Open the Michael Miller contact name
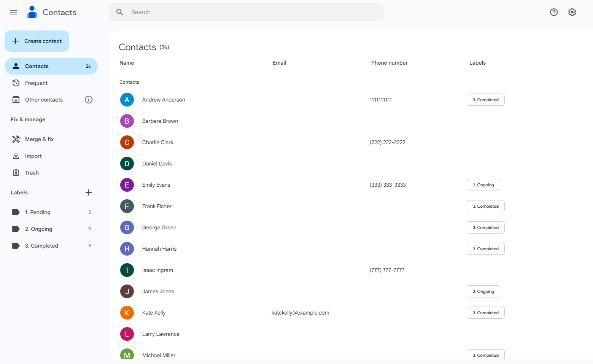This screenshot has width=593, height=364. point(159,355)
